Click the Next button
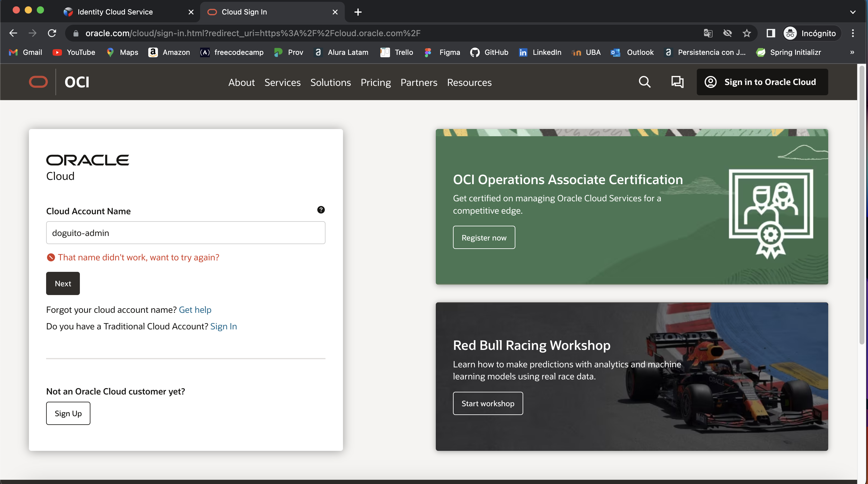The height and width of the screenshot is (484, 868). click(x=63, y=284)
